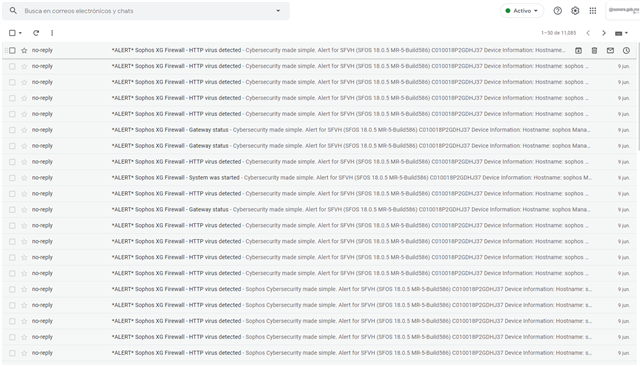This screenshot has width=640, height=366.
Task: Open the three-dot More options menu
Action: coord(52,33)
